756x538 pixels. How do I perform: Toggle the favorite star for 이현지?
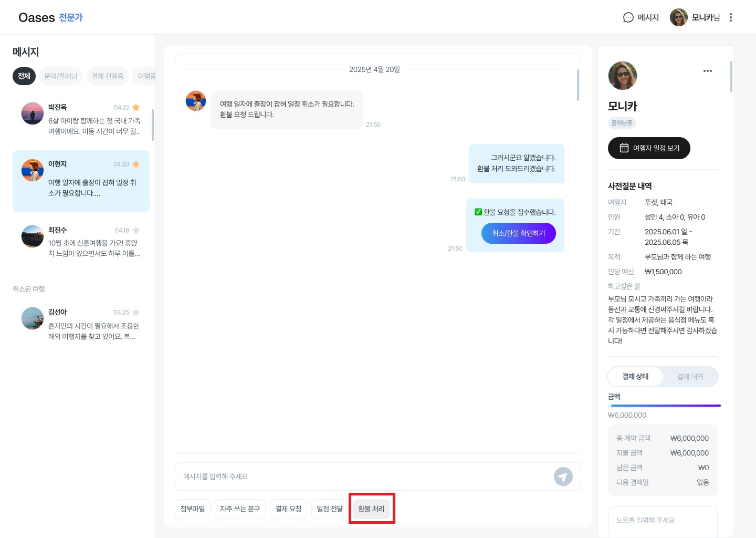pos(136,164)
